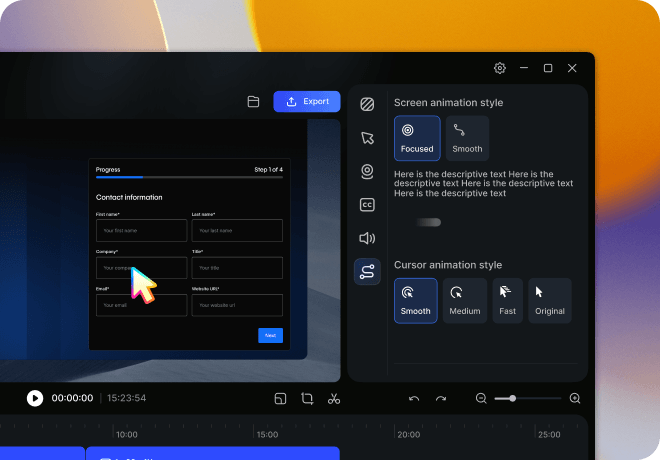
Task: Open the cursor settings sidebar tab
Action: [367, 138]
